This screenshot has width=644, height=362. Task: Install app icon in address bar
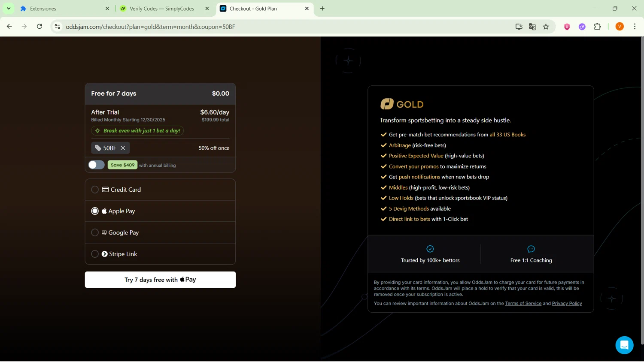519,27
